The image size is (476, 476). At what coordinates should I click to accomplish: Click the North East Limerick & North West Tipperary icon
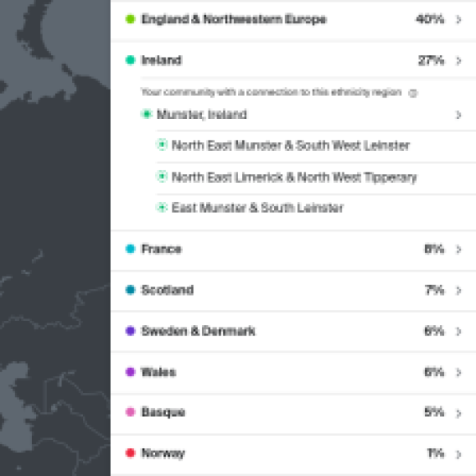tap(162, 176)
